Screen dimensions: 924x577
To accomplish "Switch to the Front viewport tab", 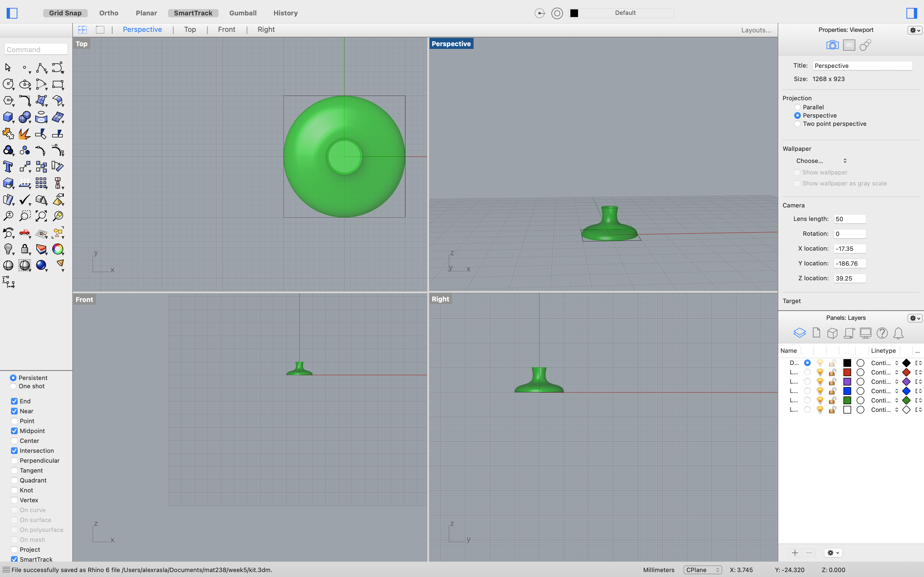I will [x=226, y=30].
